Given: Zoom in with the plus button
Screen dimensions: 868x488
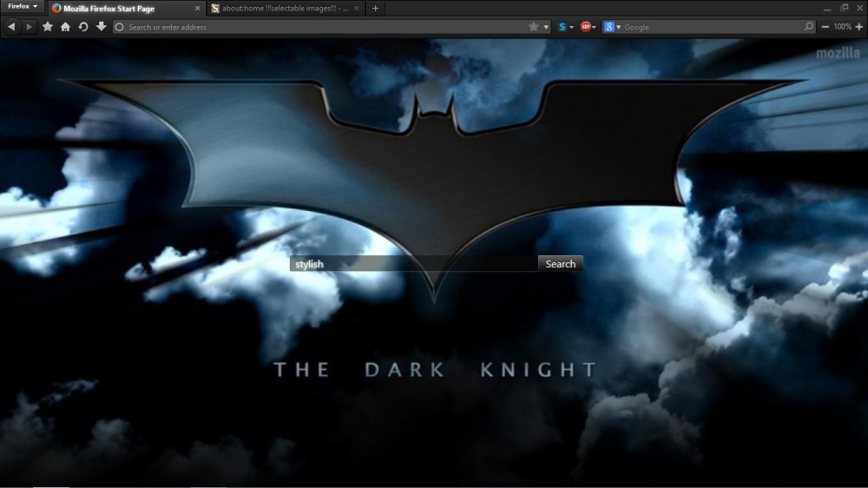Looking at the screenshot, I should [x=859, y=27].
